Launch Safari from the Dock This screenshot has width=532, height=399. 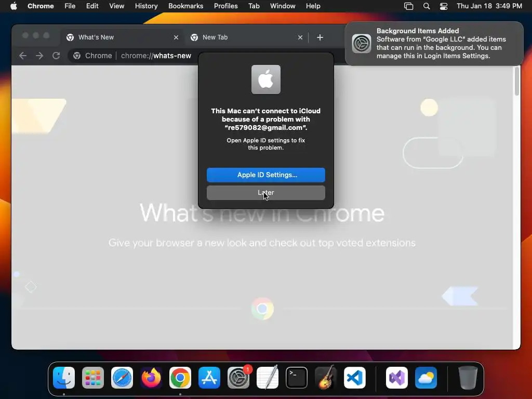[x=122, y=378]
